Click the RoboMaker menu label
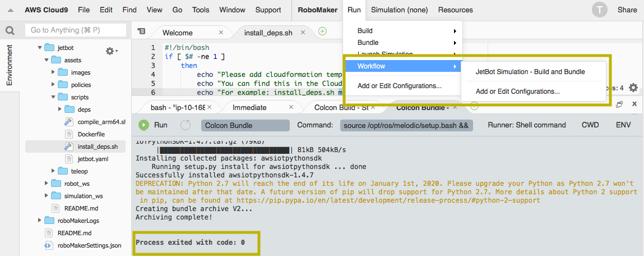This screenshot has width=644, height=256. [317, 10]
